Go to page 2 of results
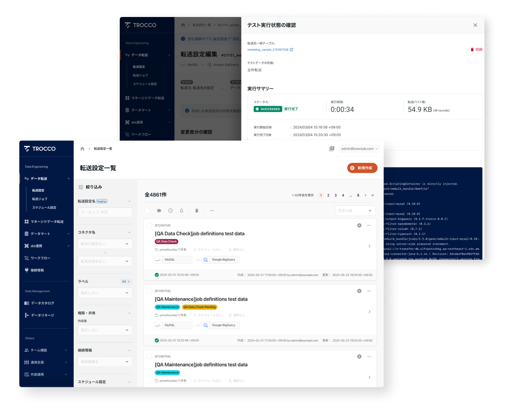This screenshot has height=420, width=513. [x=328, y=195]
